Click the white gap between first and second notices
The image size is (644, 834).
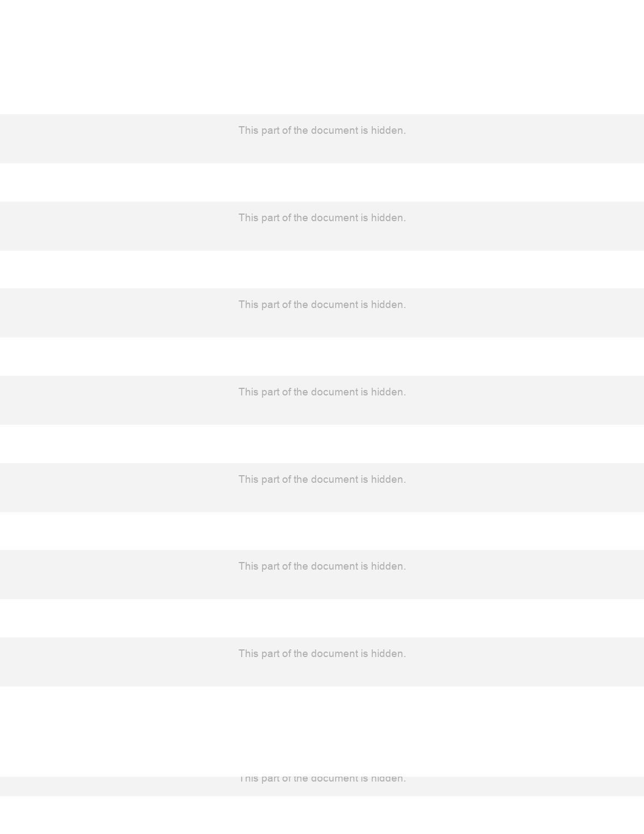click(322, 182)
